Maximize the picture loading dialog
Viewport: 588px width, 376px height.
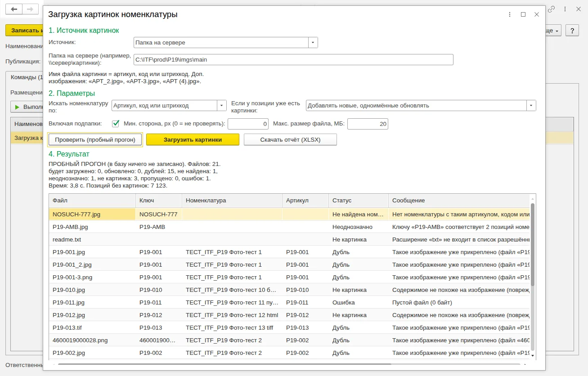coord(523,14)
